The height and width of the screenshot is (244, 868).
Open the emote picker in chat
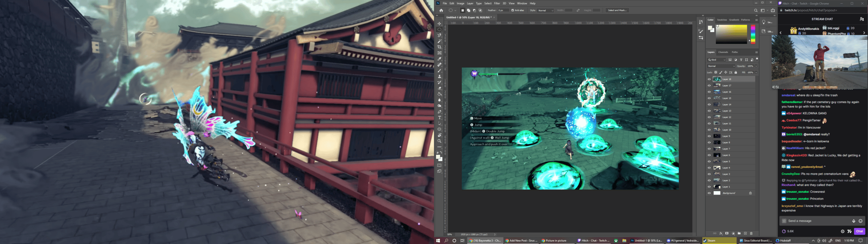(x=861, y=221)
